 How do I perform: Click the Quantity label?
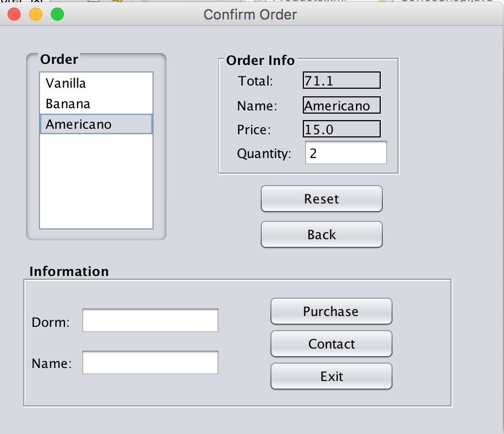(x=264, y=154)
